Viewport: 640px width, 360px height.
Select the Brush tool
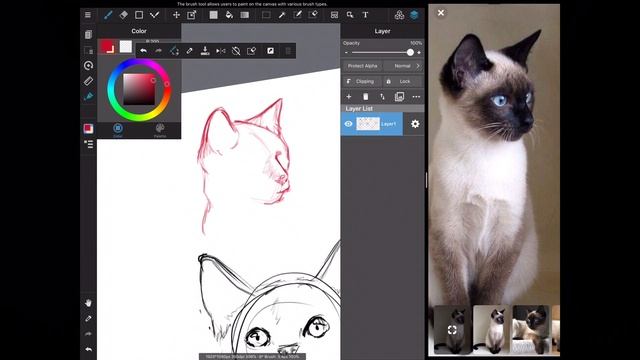pyautogui.click(x=108, y=15)
